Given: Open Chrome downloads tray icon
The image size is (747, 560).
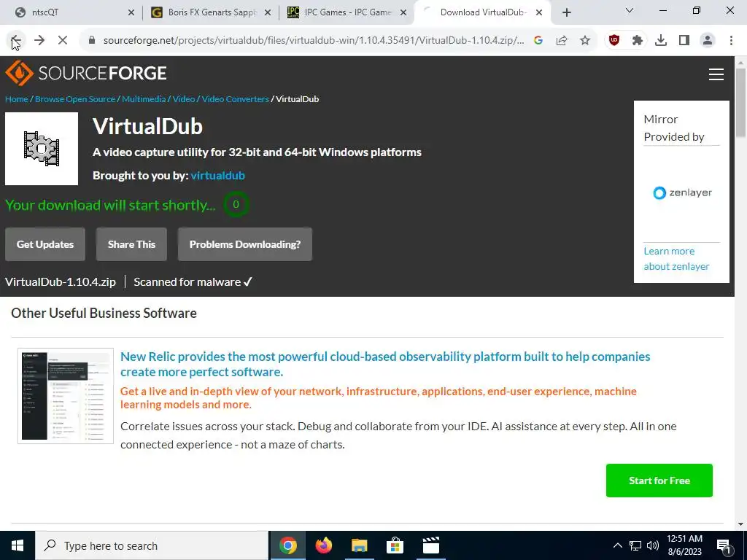Looking at the screenshot, I should (x=661, y=41).
